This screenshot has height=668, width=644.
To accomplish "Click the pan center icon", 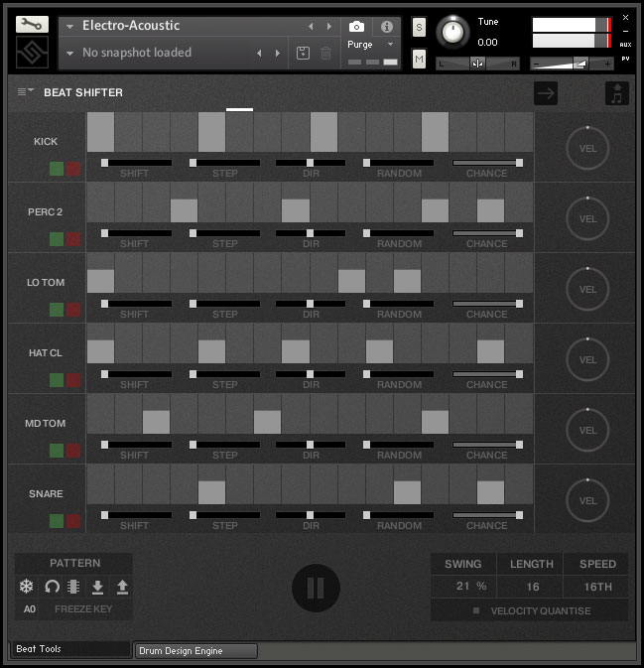I will click(x=477, y=64).
